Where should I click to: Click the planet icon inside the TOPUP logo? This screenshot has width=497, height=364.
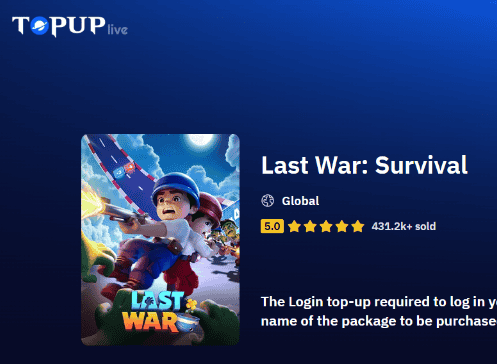(40, 25)
